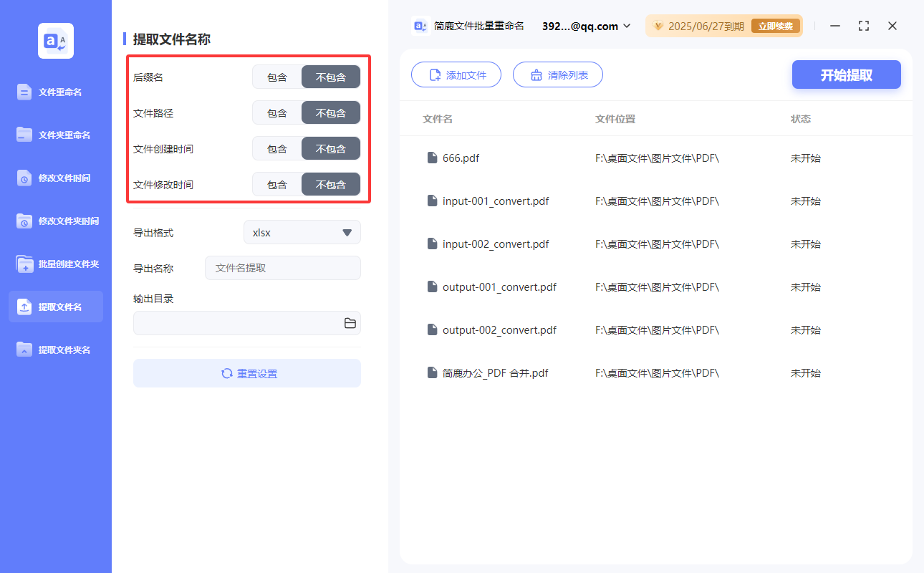
Task: Set 后缀名 to 包含
Action: 276,77
